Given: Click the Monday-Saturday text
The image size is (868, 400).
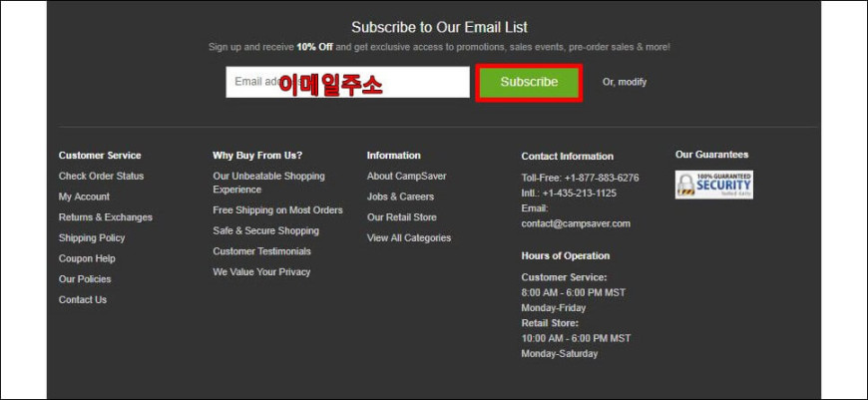Looking at the screenshot, I should pos(559,353).
